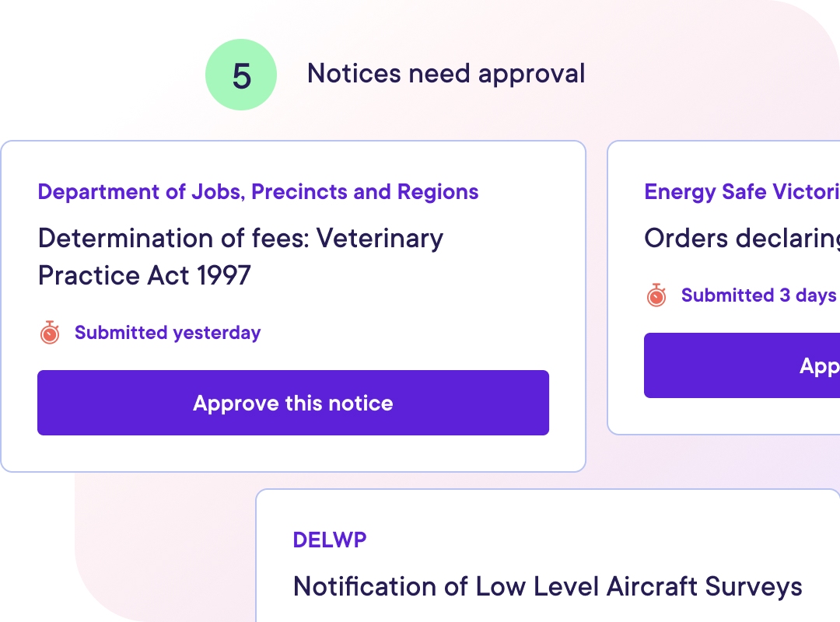Select the DELWP department label
This screenshot has width=840, height=622.
[330, 540]
